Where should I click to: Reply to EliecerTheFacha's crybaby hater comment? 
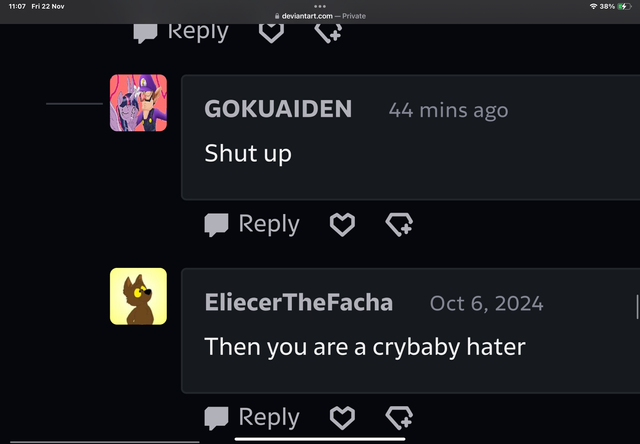(x=252, y=418)
